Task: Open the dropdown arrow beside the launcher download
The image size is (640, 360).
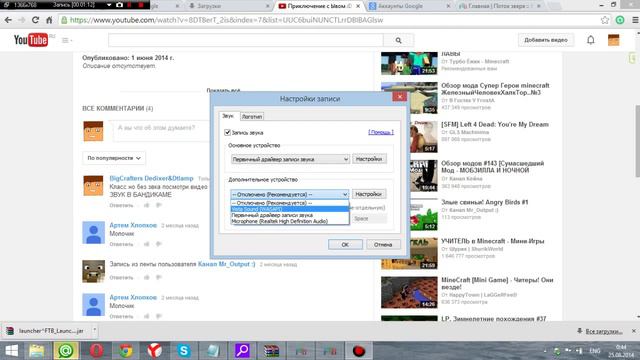Action: click(x=94, y=330)
